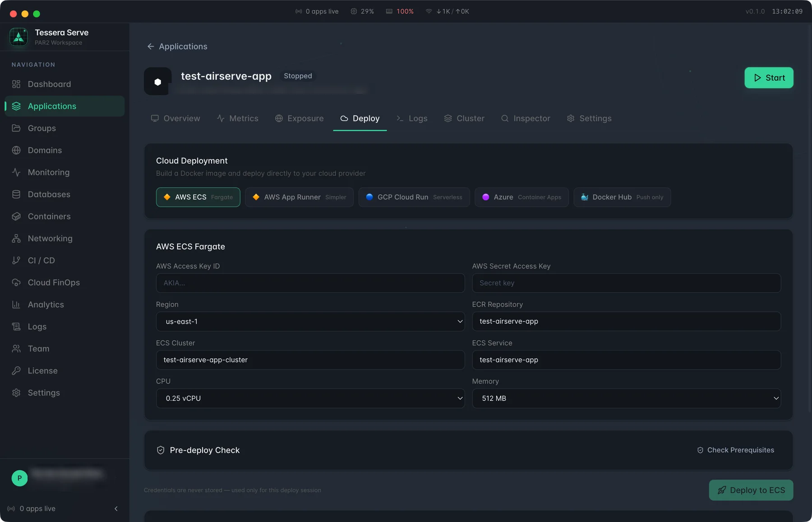Switch to the Exposure tab

coord(299,118)
